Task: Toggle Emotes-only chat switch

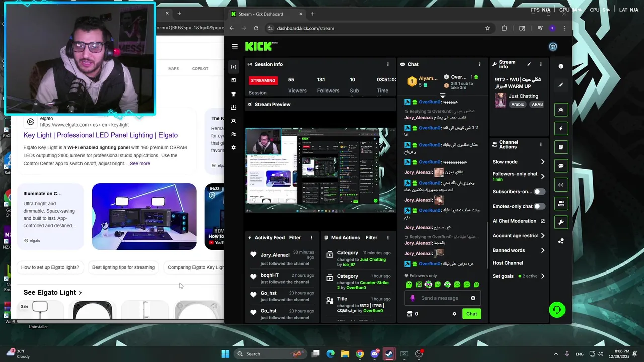Action: (x=539, y=206)
